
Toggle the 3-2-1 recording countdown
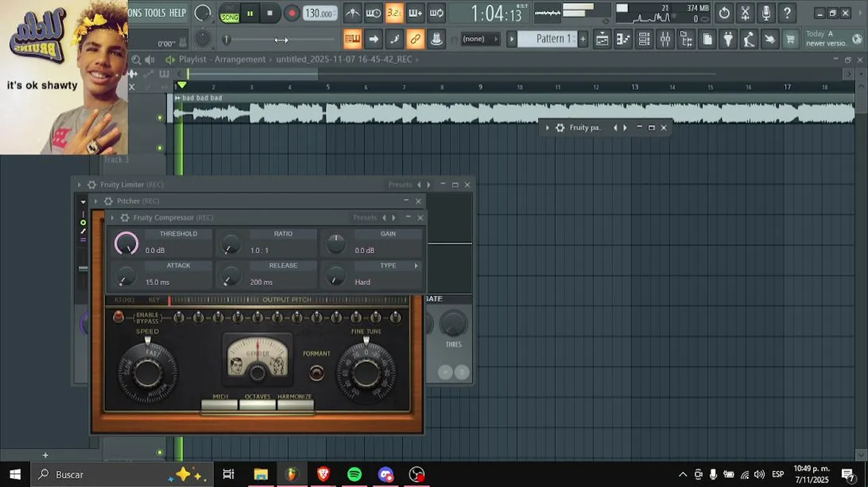pyautogui.click(x=394, y=13)
